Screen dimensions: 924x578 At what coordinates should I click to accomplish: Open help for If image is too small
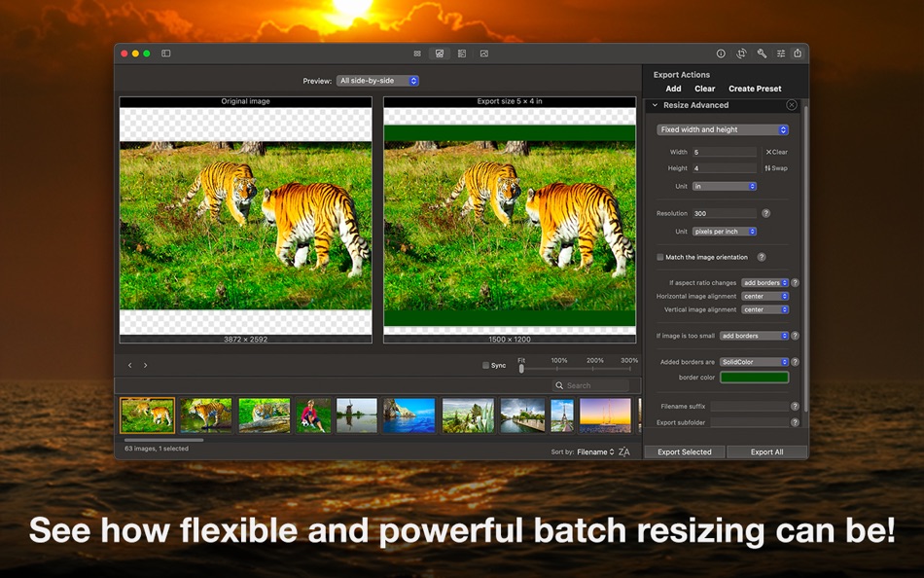tap(795, 336)
